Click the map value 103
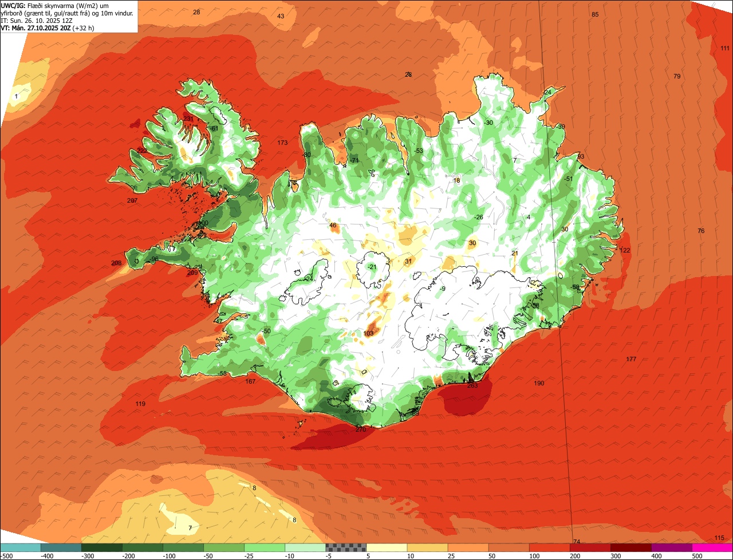 pyautogui.click(x=369, y=333)
